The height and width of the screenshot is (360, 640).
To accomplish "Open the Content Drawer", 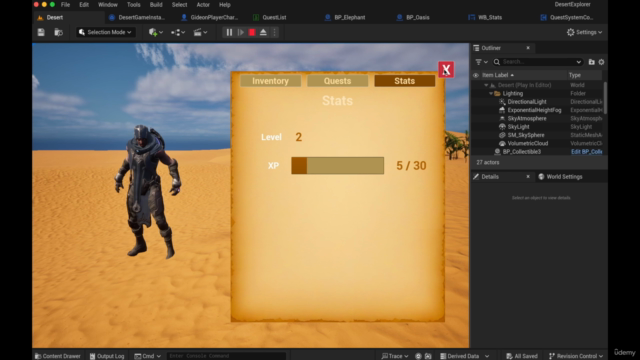I will pyautogui.click(x=58, y=356).
